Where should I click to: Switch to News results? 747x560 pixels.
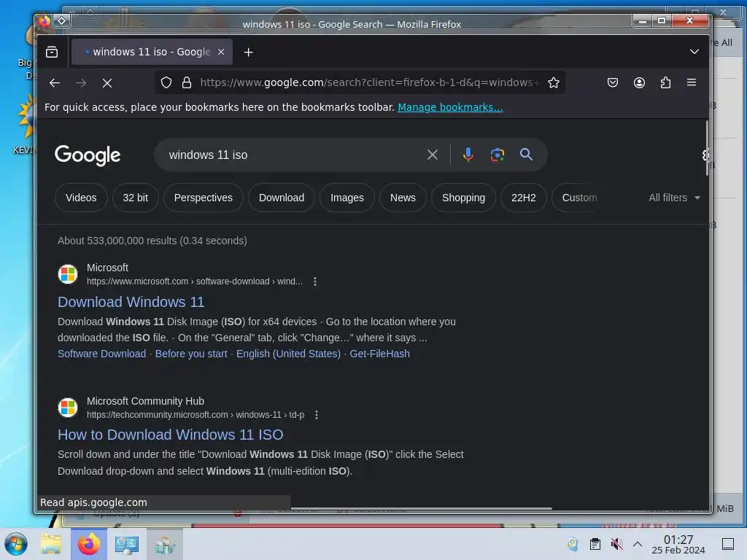pyautogui.click(x=403, y=198)
